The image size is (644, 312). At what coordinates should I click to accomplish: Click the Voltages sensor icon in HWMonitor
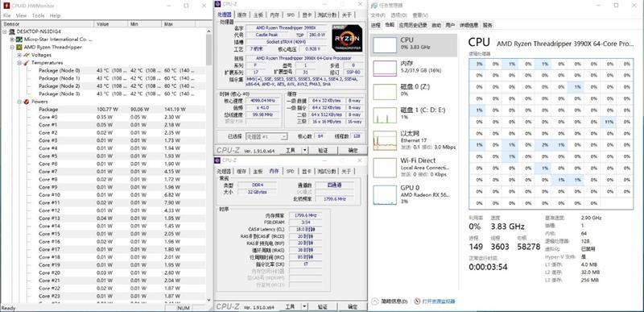click(27, 55)
